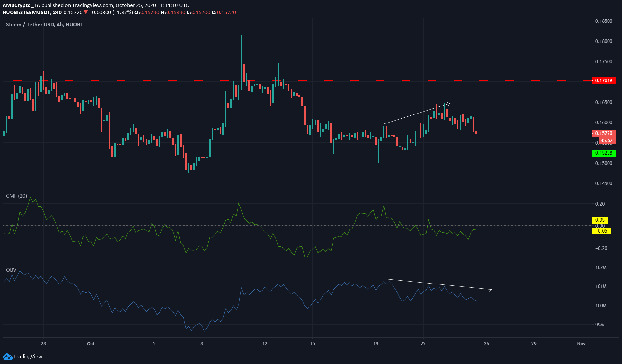Click the Nov label on time axis
This screenshot has width=622, height=364.
point(581,344)
